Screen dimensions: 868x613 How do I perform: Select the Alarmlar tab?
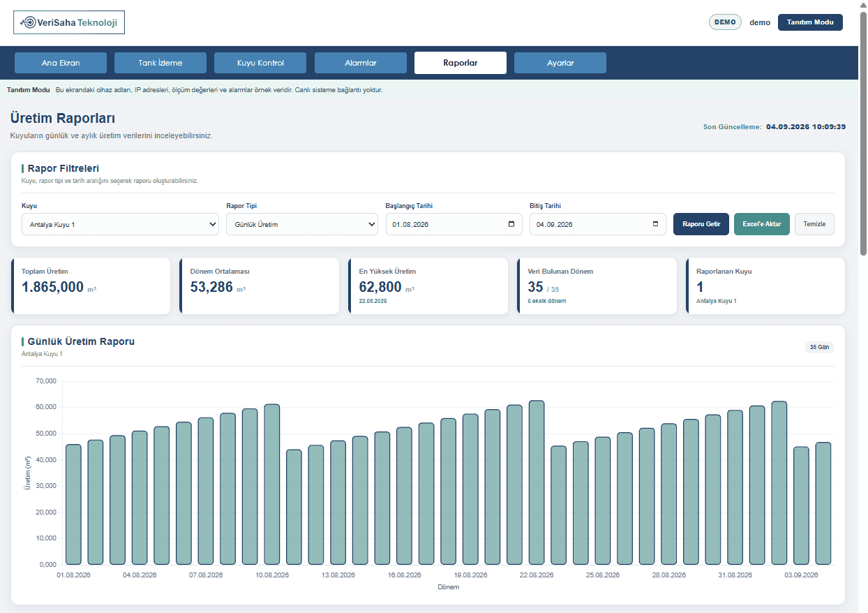tap(361, 63)
